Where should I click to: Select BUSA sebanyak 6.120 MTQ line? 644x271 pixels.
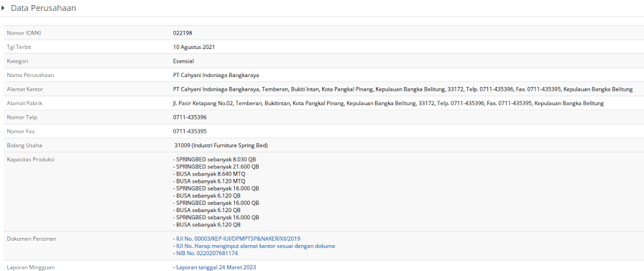pos(209,181)
